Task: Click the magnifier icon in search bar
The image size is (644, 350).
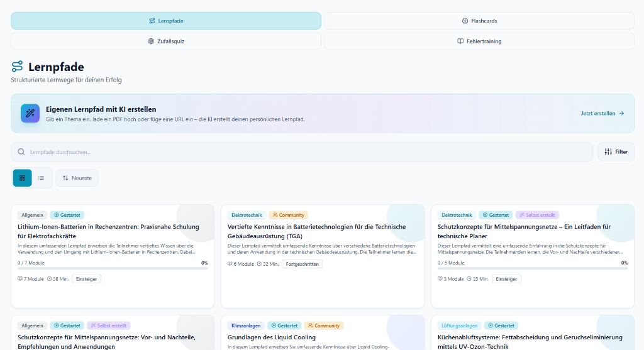Action: (21, 152)
